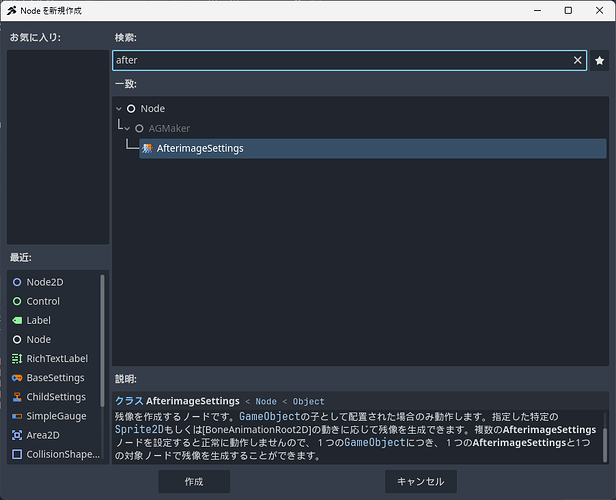This screenshot has height=500, width=616.
Task: Click CollisionShape icon in recent list
Action: [17, 454]
